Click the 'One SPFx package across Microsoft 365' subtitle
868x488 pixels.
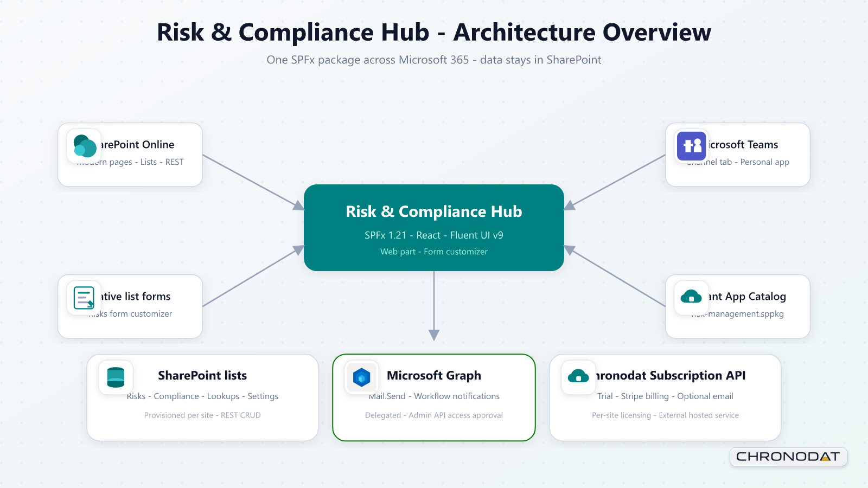(368, 60)
